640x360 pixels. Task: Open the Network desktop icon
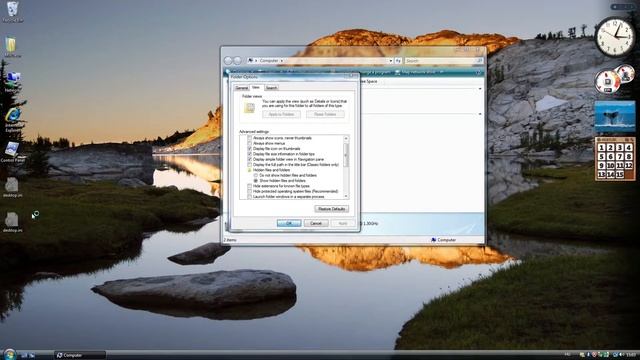click(13, 81)
